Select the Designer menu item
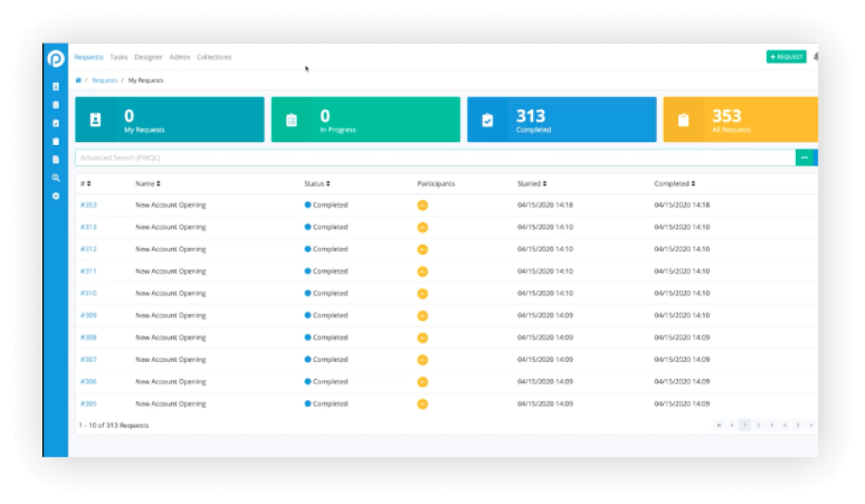Image resolution: width=865 pixels, height=504 pixels. pyautogui.click(x=148, y=57)
